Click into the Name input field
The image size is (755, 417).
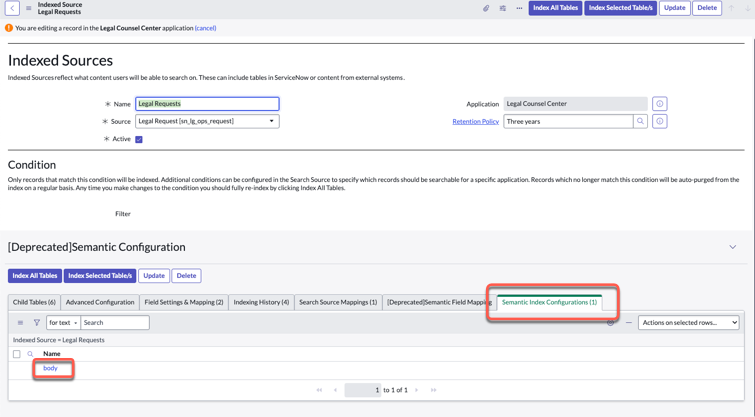point(207,104)
